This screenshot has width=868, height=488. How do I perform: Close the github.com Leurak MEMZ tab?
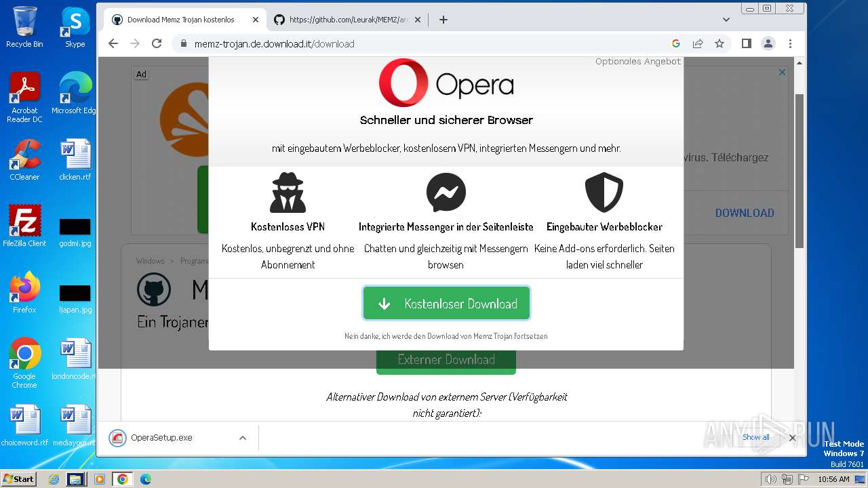[x=418, y=20]
